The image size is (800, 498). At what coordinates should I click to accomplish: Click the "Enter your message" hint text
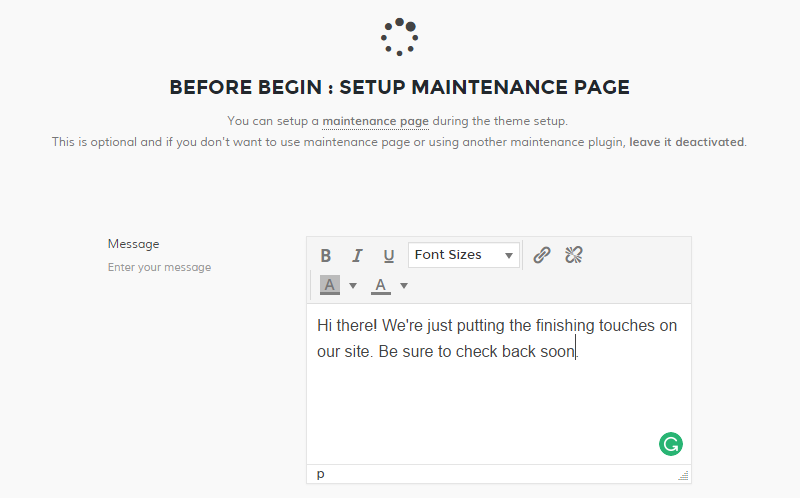(159, 268)
